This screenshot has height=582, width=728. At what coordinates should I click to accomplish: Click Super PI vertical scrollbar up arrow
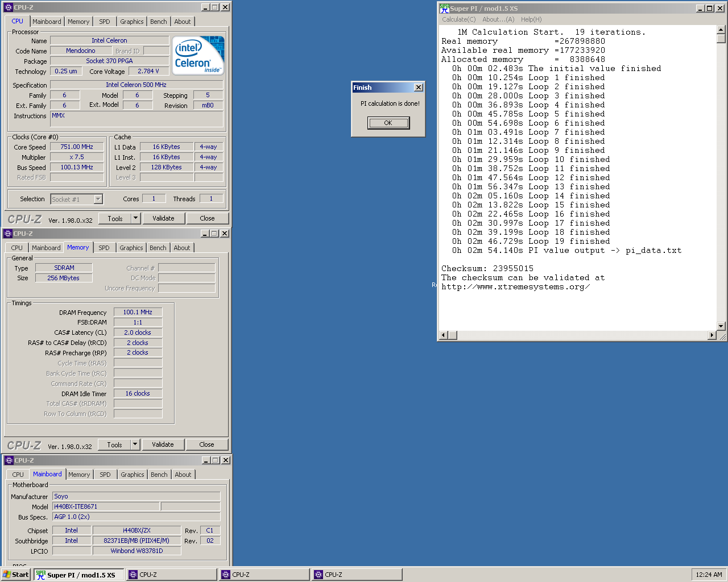pos(721,30)
